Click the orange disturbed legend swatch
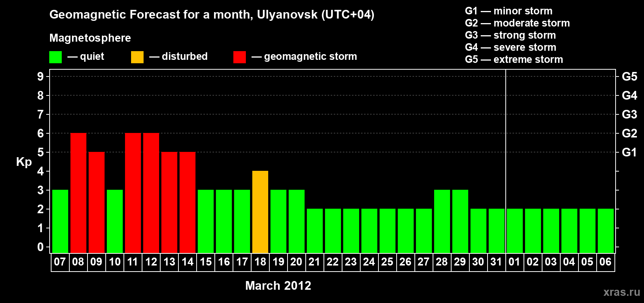Viewport: 644px width, 303px height. (137, 57)
